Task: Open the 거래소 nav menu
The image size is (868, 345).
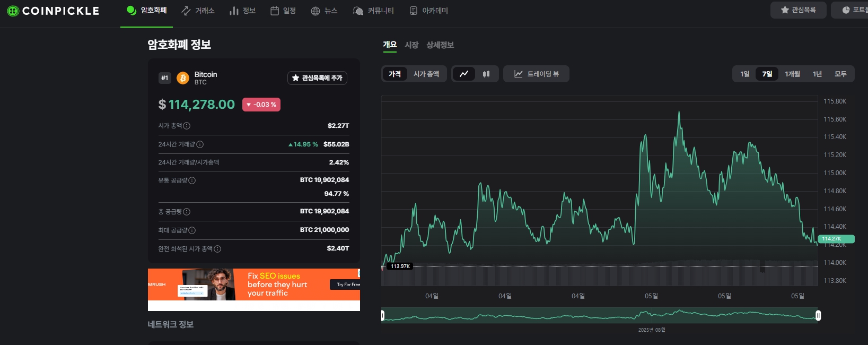Action: [198, 11]
